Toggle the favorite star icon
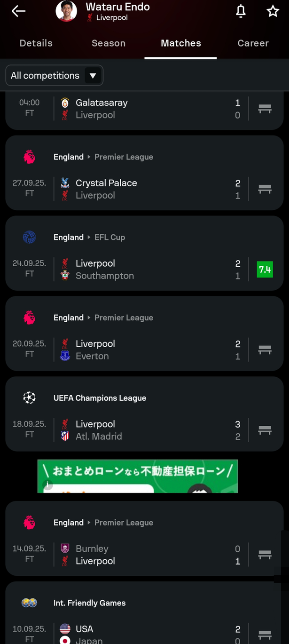The image size is (289, 644). pos(273,11)
